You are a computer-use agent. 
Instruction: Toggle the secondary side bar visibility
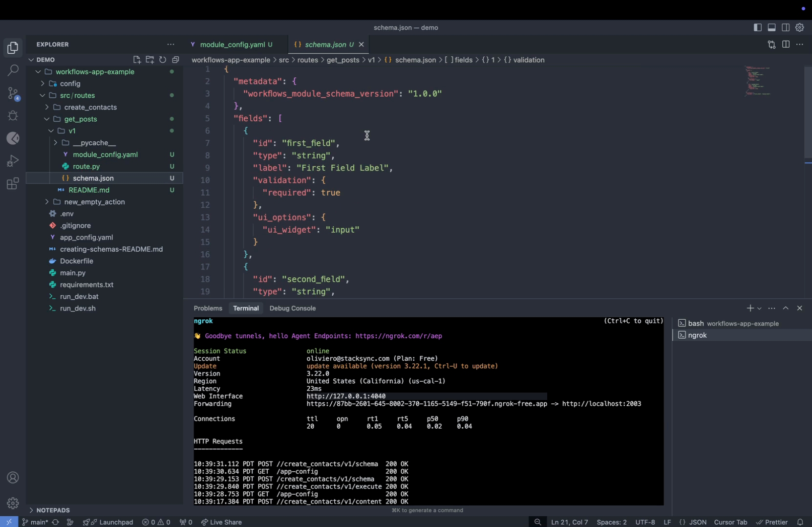[x=786, y=27]
